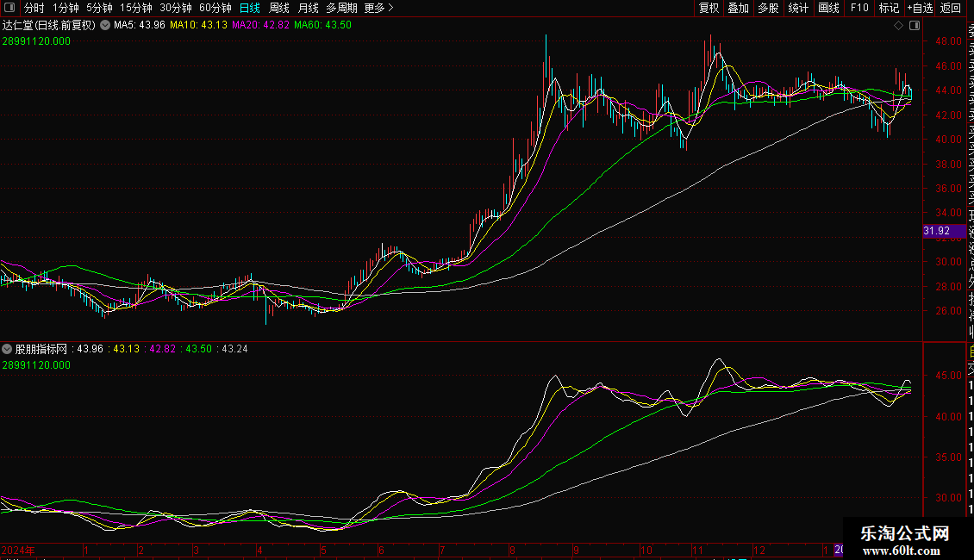Open the 标记 marker tool
This screenshot has height=560, width=974.
889,8
